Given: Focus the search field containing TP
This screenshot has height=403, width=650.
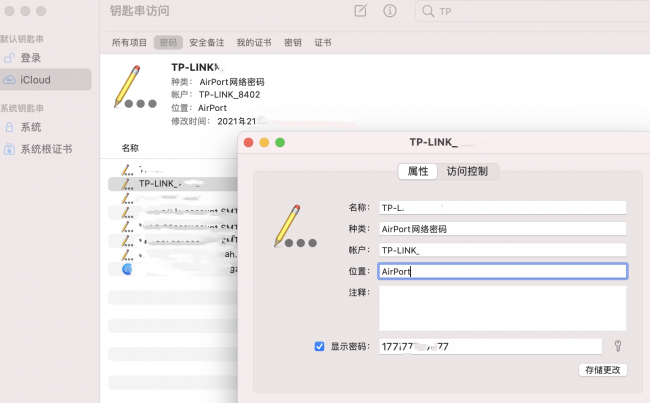Looking at the screenshot, I should [533, 11].
